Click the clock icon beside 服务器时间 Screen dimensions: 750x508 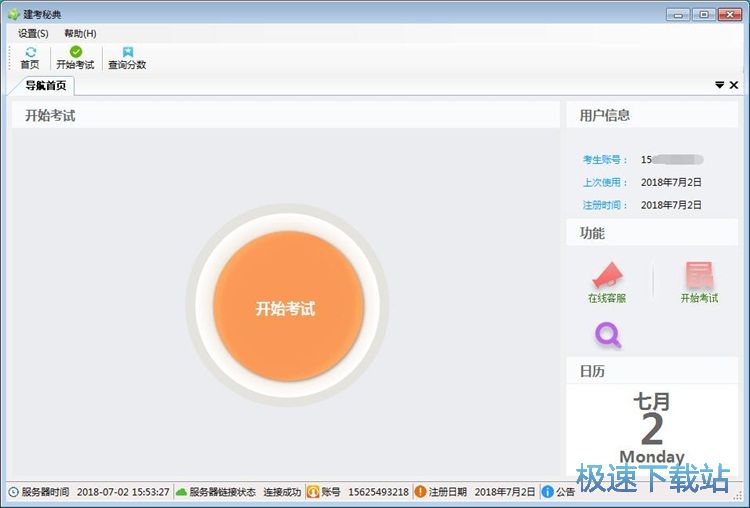pyautogui.click(x=13, y=492)
